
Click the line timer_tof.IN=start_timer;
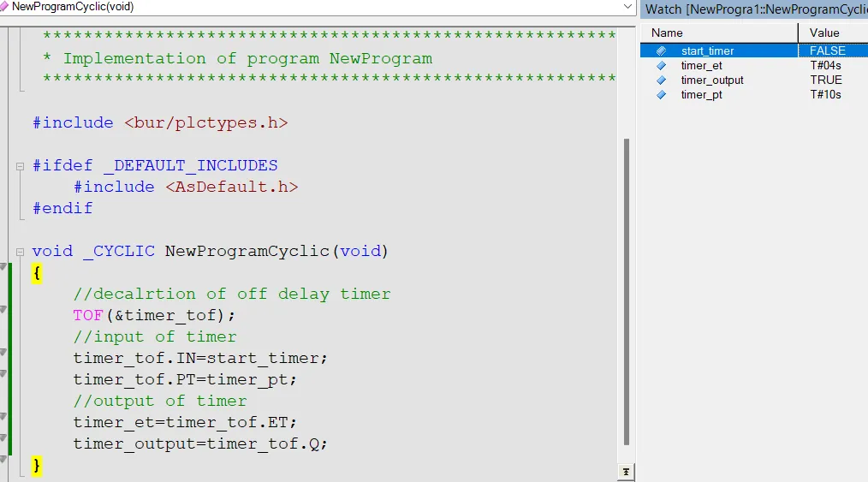point(199,358)
